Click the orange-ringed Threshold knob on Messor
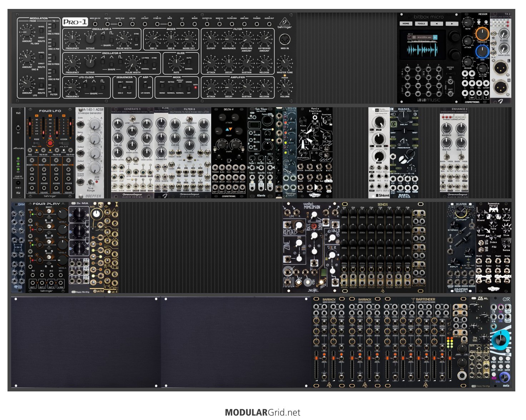Image resolution: width=526 pixels, height=420 pixels. (482, 33)
